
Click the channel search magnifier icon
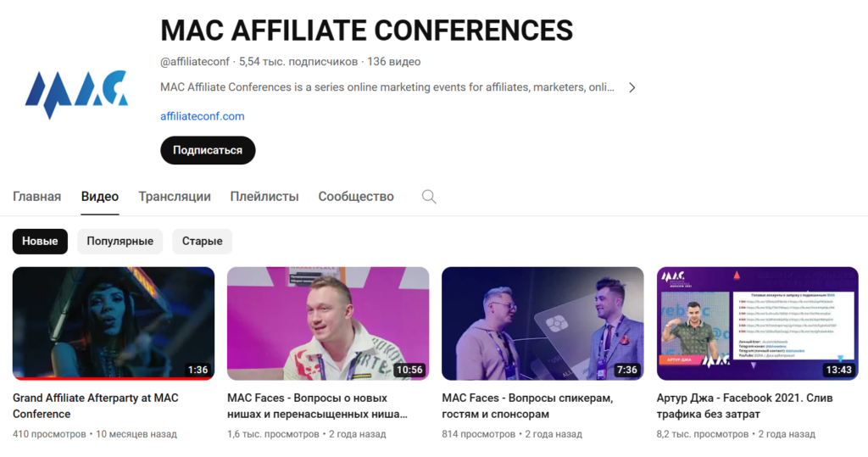[429, 197]
